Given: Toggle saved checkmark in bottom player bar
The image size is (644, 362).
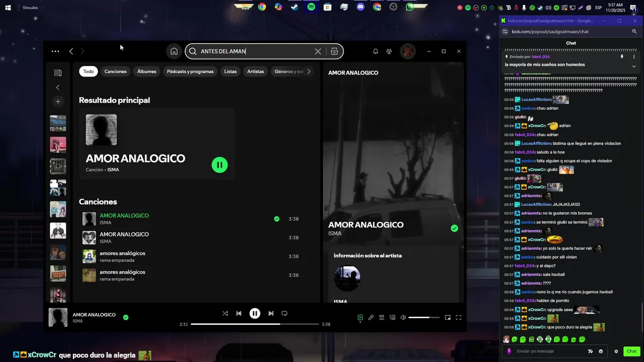Looking at the screenshot, I should coord(126,317).
